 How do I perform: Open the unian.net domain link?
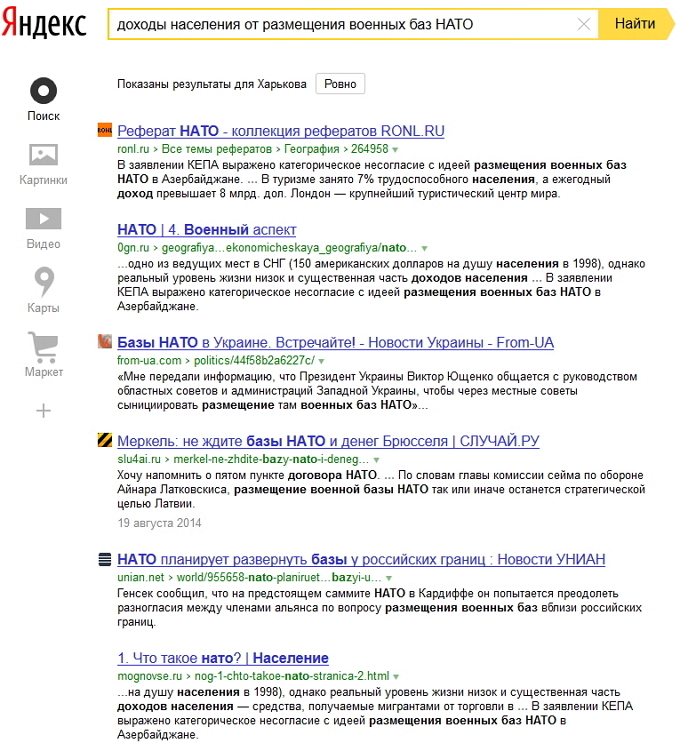click(x=141, y=578)
